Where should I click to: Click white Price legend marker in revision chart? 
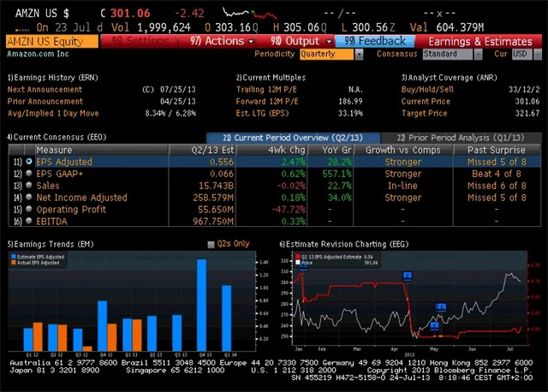pos(299,264)
